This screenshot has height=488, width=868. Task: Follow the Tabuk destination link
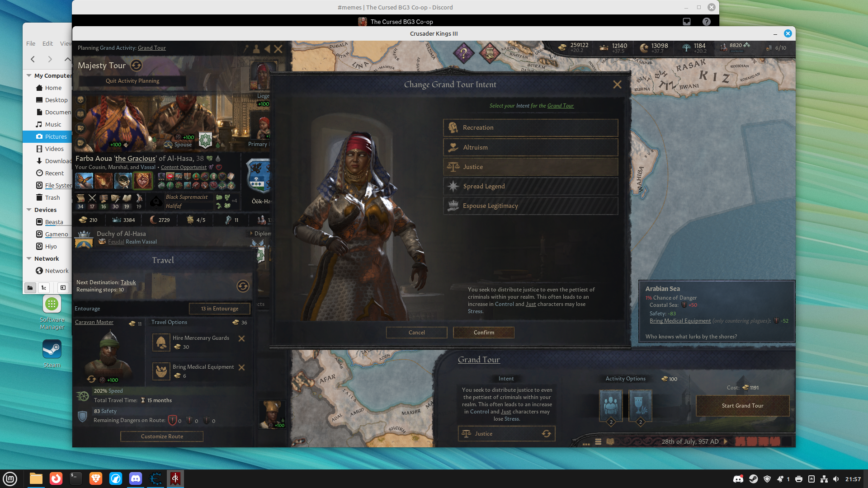(x=128, y=282)
